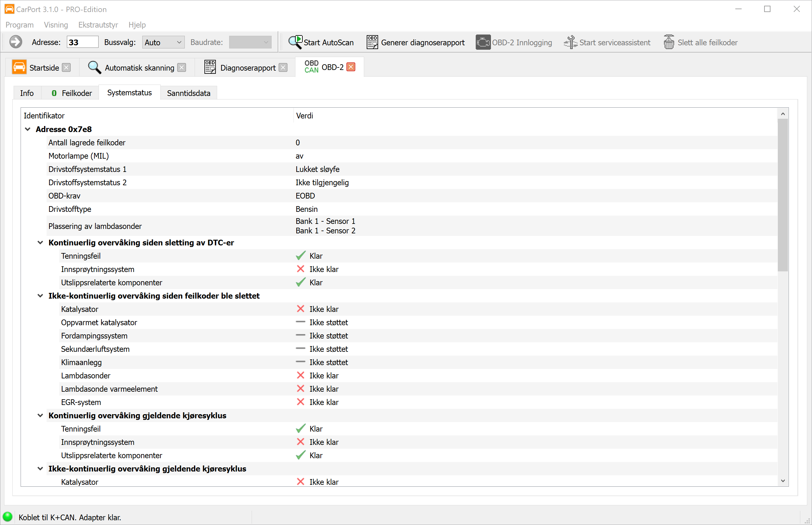Switch to the Feilkoder tab
Image resolution: width=812 pixels, height=525 pixels.
[72, 93]
